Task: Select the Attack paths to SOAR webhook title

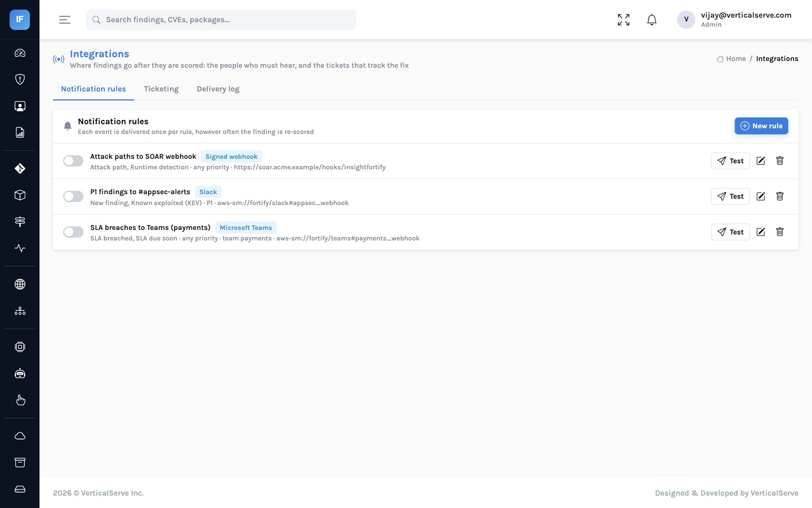Action: [x=143, y=157]
